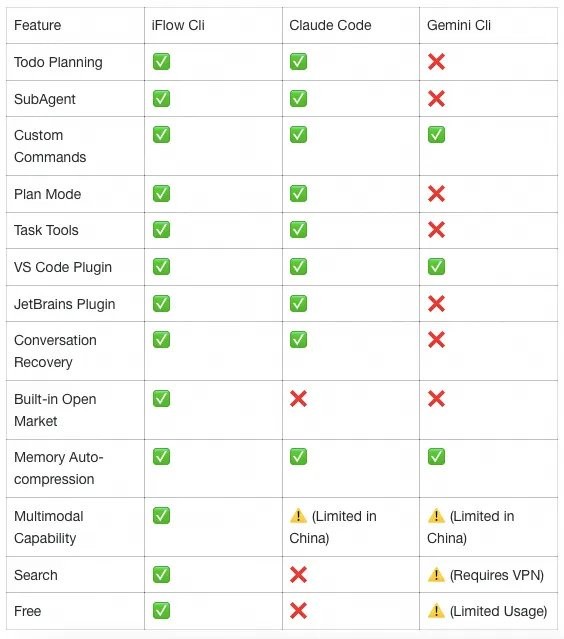The image size is (564, 639).
Task: Click Claude Code's green checkmark for Plan Mode
Action: [298, 194]
